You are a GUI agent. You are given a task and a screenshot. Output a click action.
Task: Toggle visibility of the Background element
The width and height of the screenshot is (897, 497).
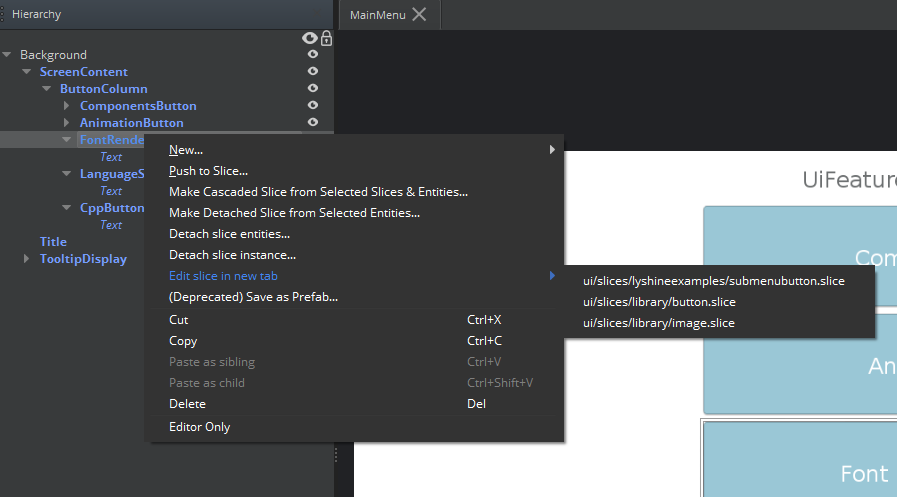[x=313, y=55]
